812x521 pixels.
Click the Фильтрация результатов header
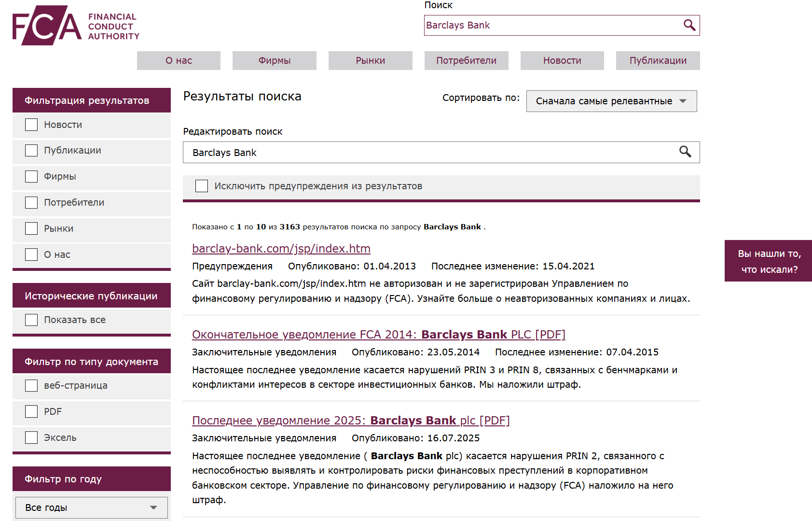tap(92, 100)
